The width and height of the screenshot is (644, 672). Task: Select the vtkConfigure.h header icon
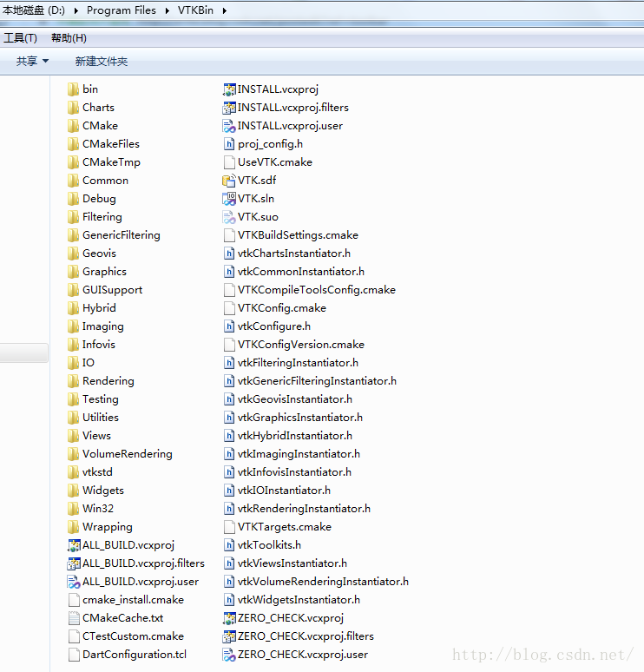click(229, 326)
